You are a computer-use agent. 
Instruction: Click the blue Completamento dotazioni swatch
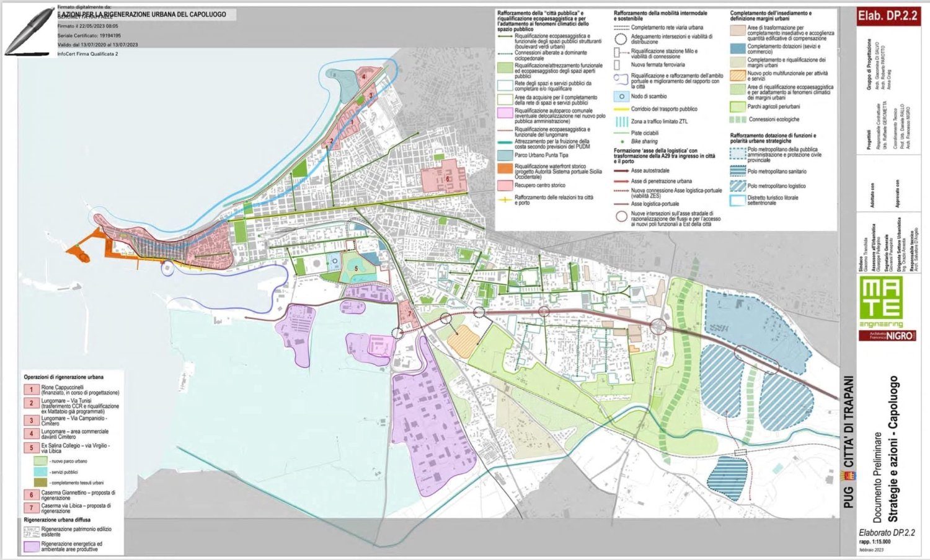coord(738,48)
